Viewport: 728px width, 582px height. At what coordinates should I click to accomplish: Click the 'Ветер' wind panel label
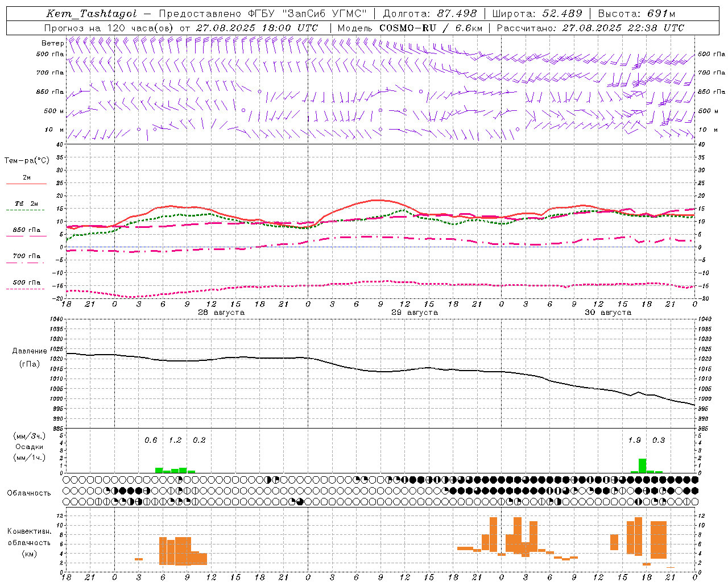click(52, 43)
